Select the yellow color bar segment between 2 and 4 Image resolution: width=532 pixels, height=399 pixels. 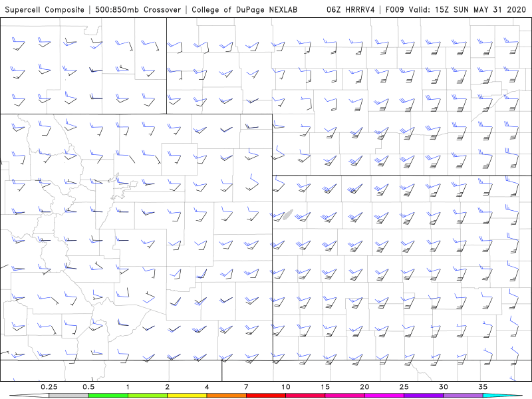(x=187, y=396)
